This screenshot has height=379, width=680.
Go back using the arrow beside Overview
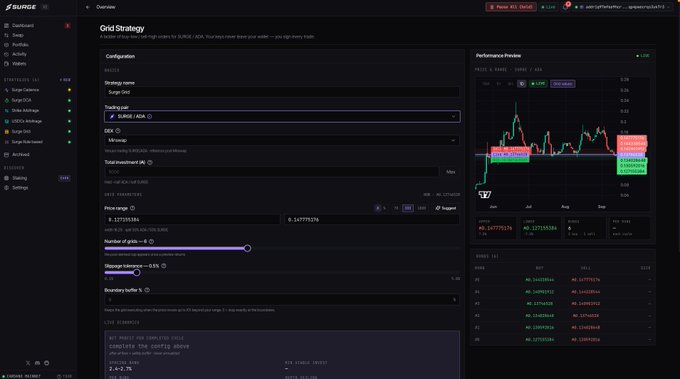point(88,7)
